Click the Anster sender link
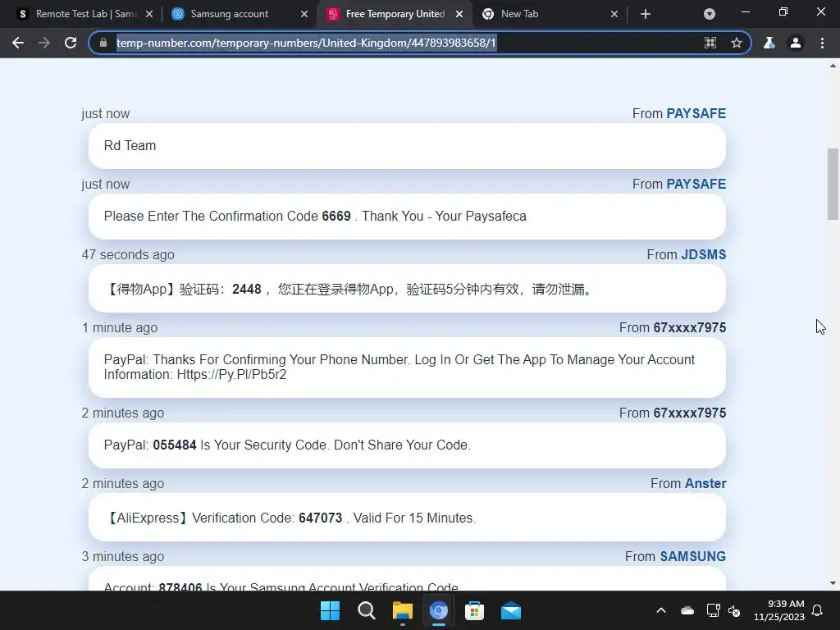 [x=705, y=484]
